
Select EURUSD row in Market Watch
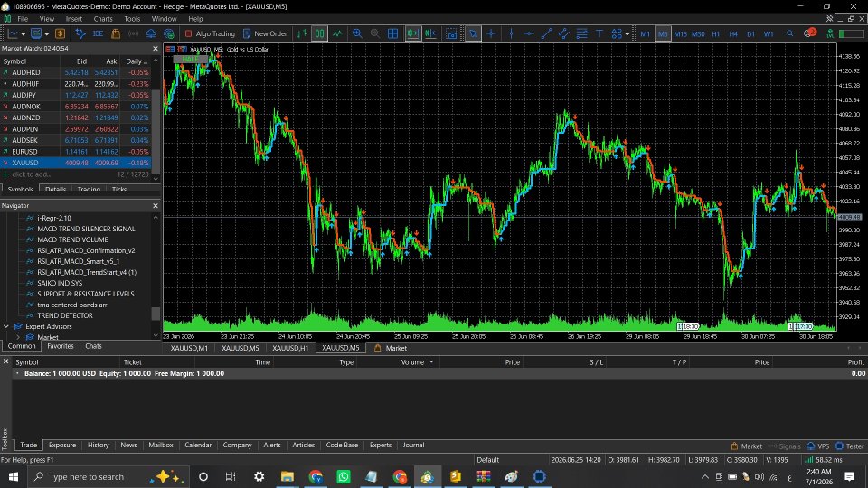pos(75,152)
